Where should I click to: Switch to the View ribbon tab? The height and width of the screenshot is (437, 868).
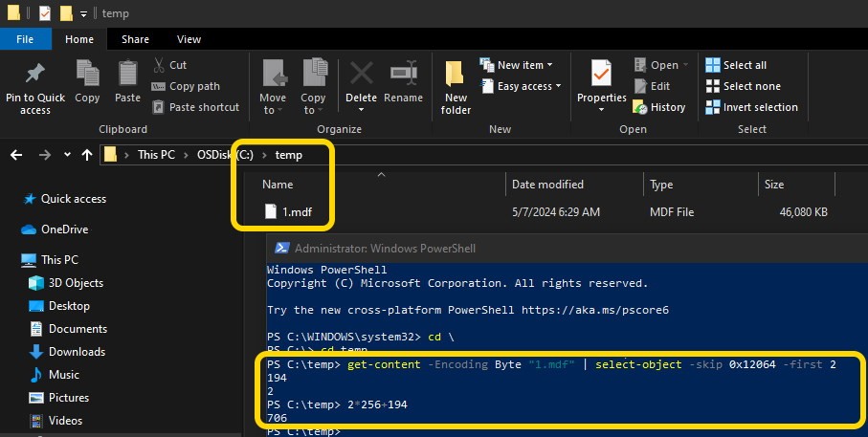tap(189, 39)
